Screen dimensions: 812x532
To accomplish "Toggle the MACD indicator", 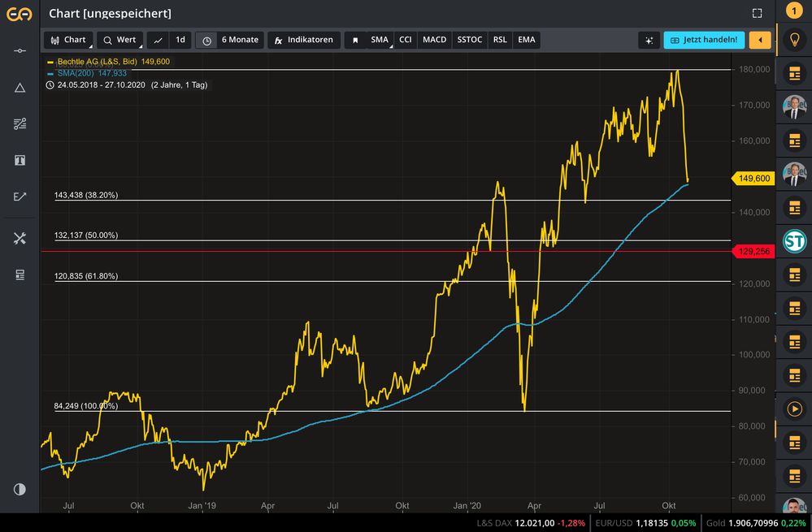I will [434, 40].
